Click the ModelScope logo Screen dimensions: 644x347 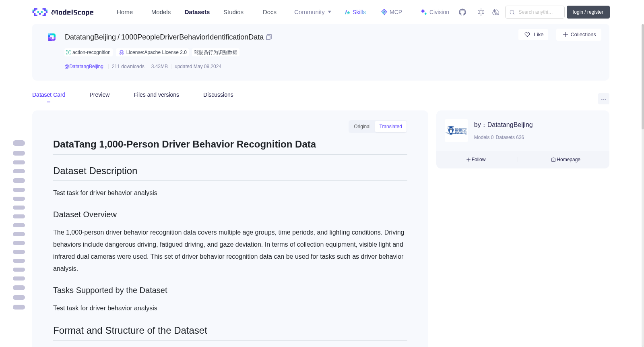click(63, 12)
